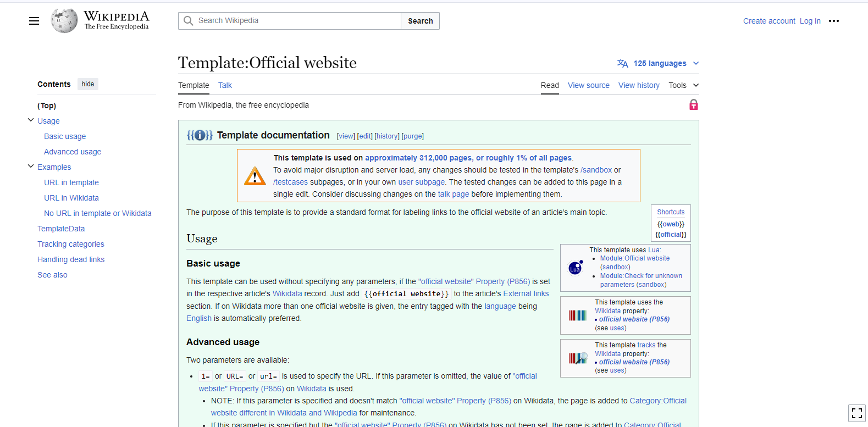Open No URL in template or Wikidata
The width and height of the screenshot is (868, 427).
98,213
